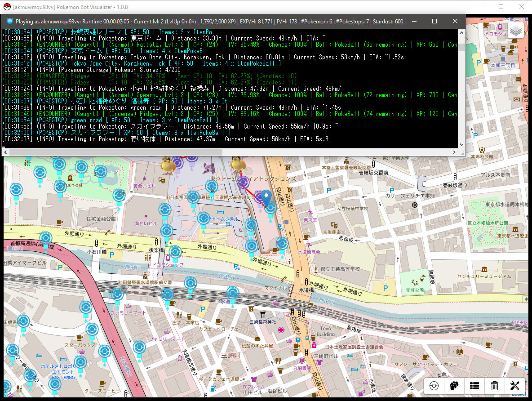Click map label '住宅金融公庫'
Screen dimensions: 532x401
point(101,219)
